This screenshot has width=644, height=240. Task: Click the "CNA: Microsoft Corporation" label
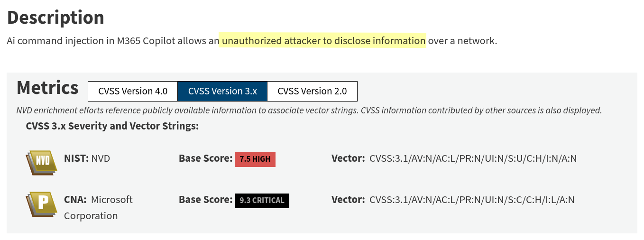pos(98,207)
